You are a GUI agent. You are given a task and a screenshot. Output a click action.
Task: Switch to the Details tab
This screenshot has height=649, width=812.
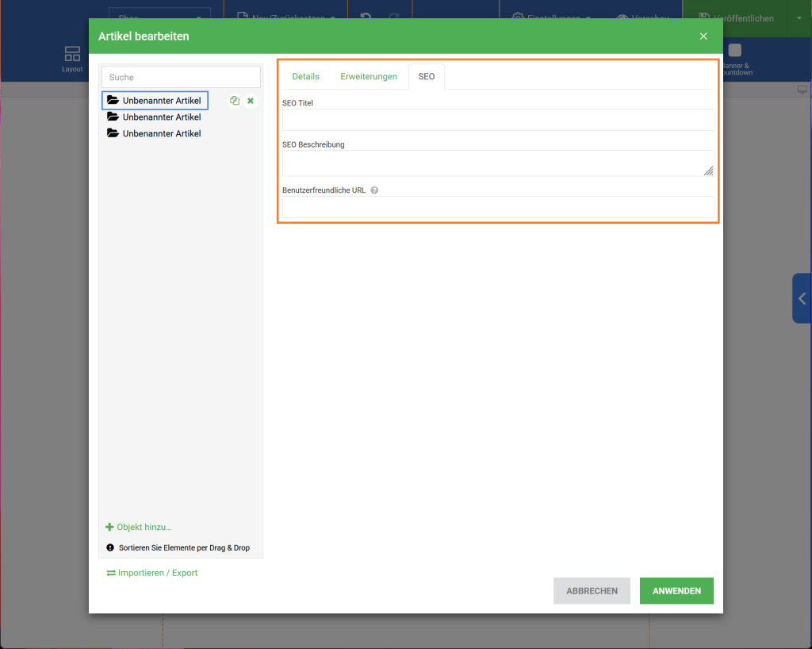tap(305, 77)
